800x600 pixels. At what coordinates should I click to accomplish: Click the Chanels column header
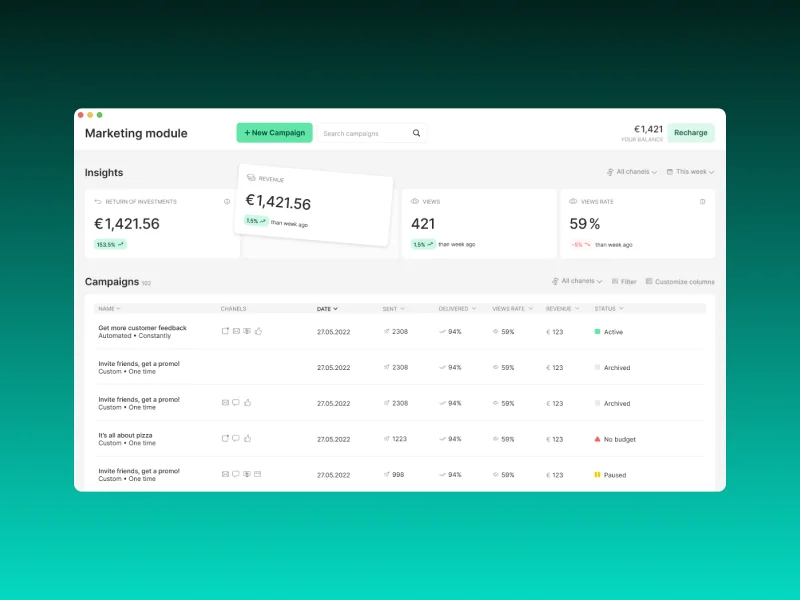[233, 309]
